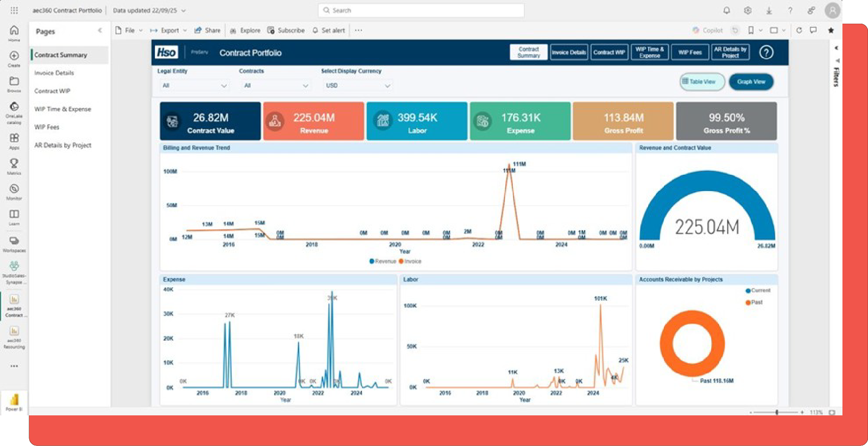Click zoom slider handle at bottom
This screenshot has width=868, height=446.
point(777,412)
